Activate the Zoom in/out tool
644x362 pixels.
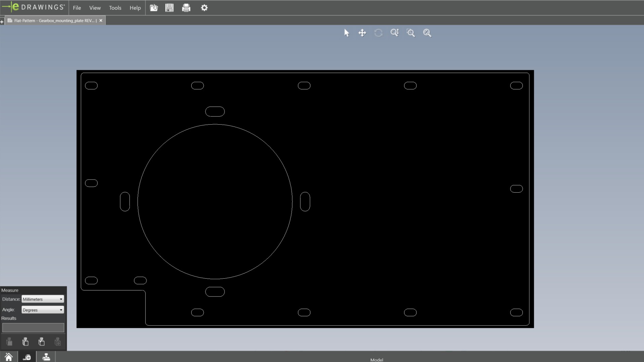pyautogui.click(x=395, y=33)
